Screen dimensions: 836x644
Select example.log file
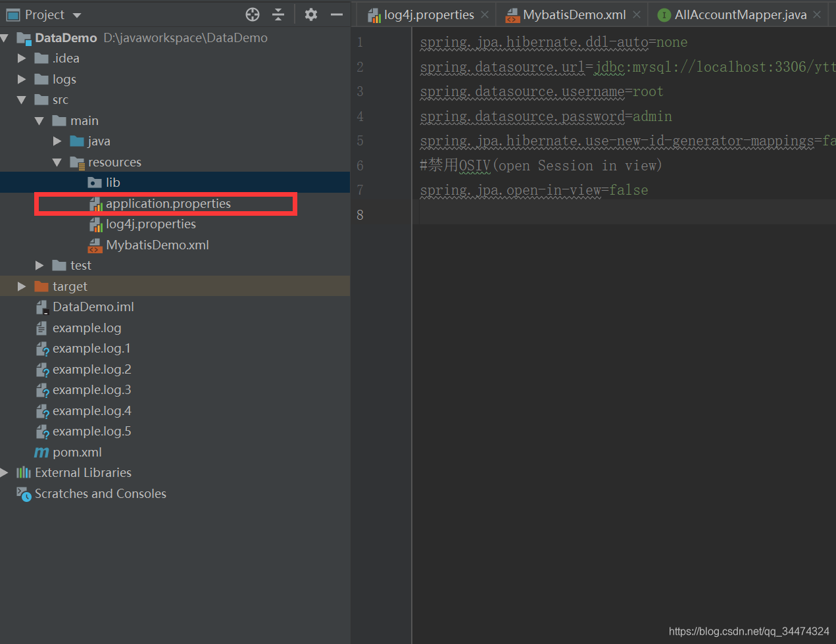click(87, 328)
